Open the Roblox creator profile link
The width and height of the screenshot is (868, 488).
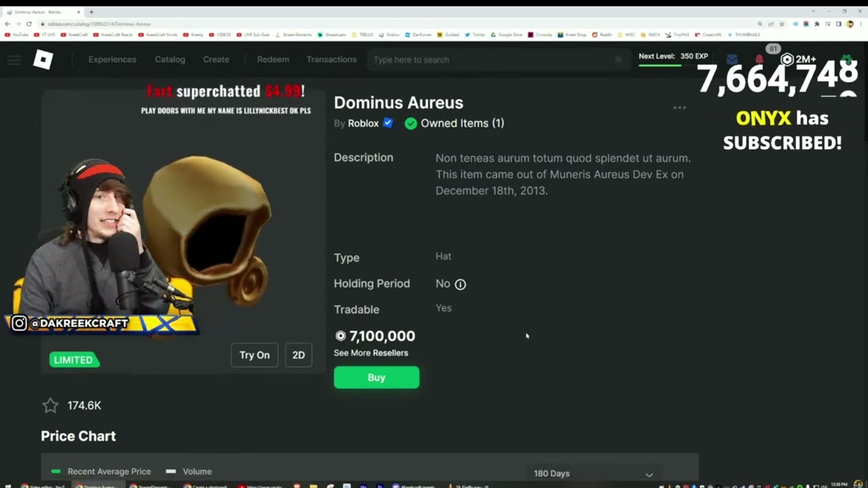[363, 123]
